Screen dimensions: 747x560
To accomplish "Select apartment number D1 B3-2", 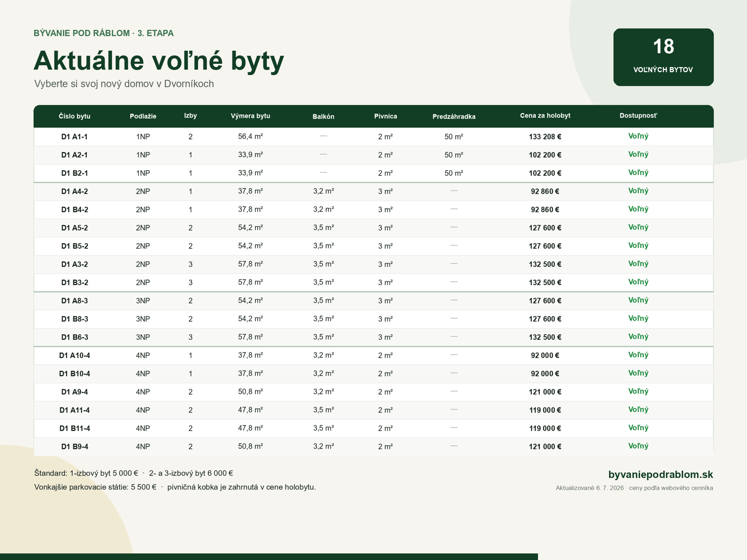I will pos(75,282).
